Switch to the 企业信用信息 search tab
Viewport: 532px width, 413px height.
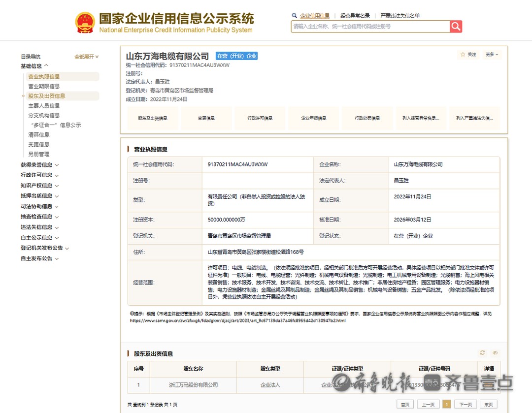click(314, 16)
